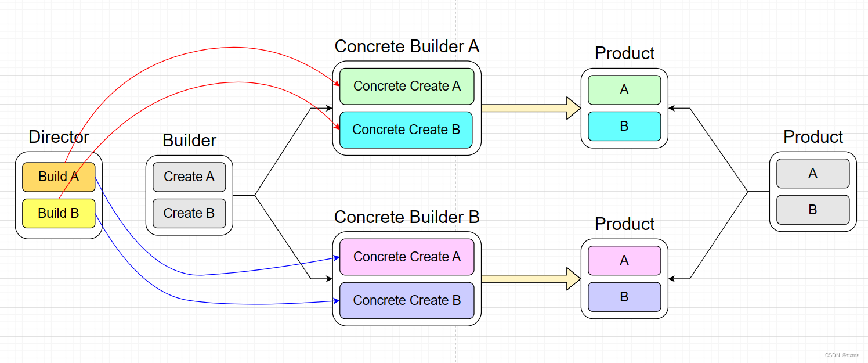Click the Product title above pink A box
Screen dimensions: 868x363
pyautogui.click(x=624, y=224)
